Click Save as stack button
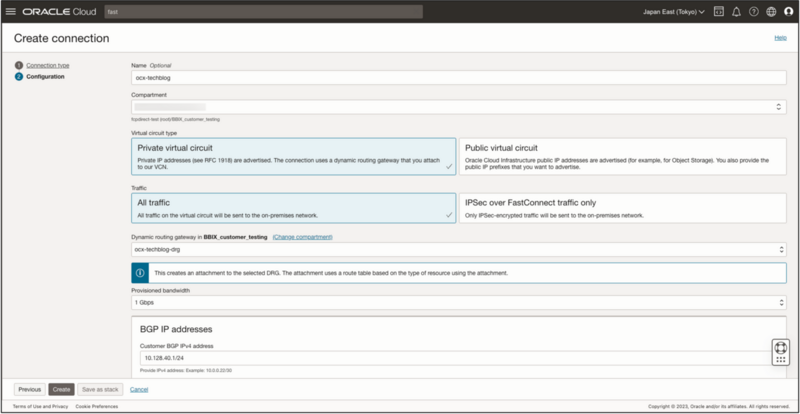 pyautogui.click(x=100, y=389)
